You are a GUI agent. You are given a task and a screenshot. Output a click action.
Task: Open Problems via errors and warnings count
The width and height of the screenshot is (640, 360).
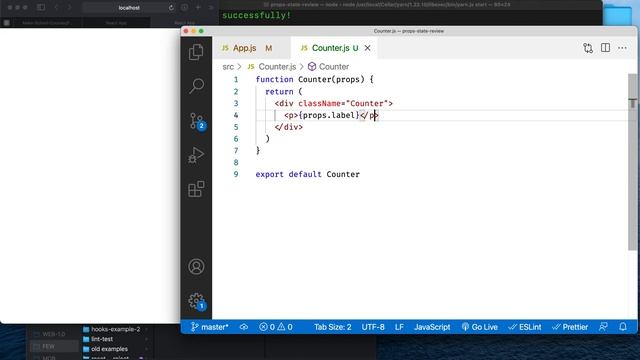(276, 327)
